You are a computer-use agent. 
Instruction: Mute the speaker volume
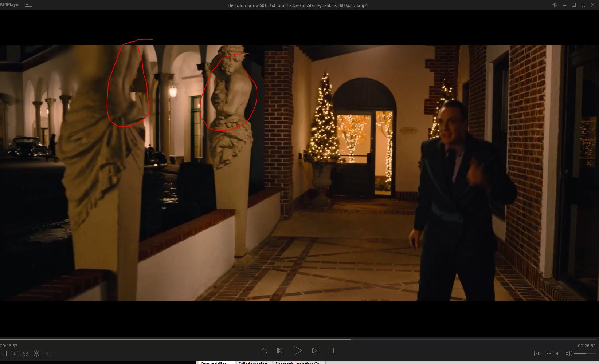coord(569,353)
